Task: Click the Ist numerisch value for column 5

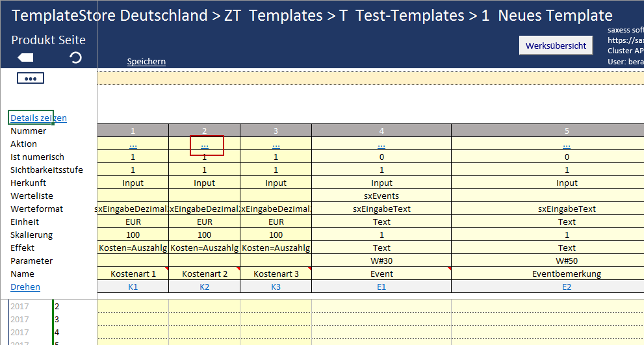Action: (x=567, y=157)
